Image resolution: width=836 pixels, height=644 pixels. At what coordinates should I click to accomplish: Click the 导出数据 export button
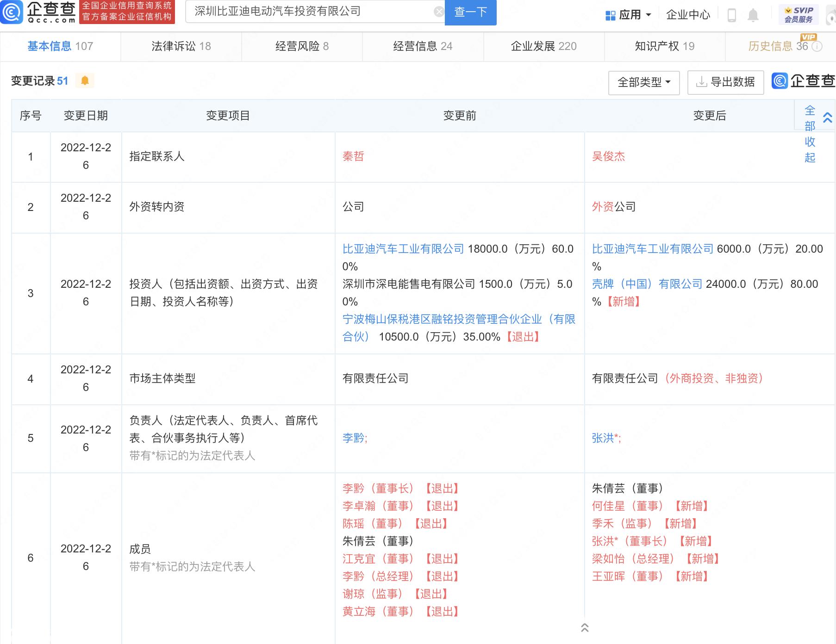tap(725, 83)
